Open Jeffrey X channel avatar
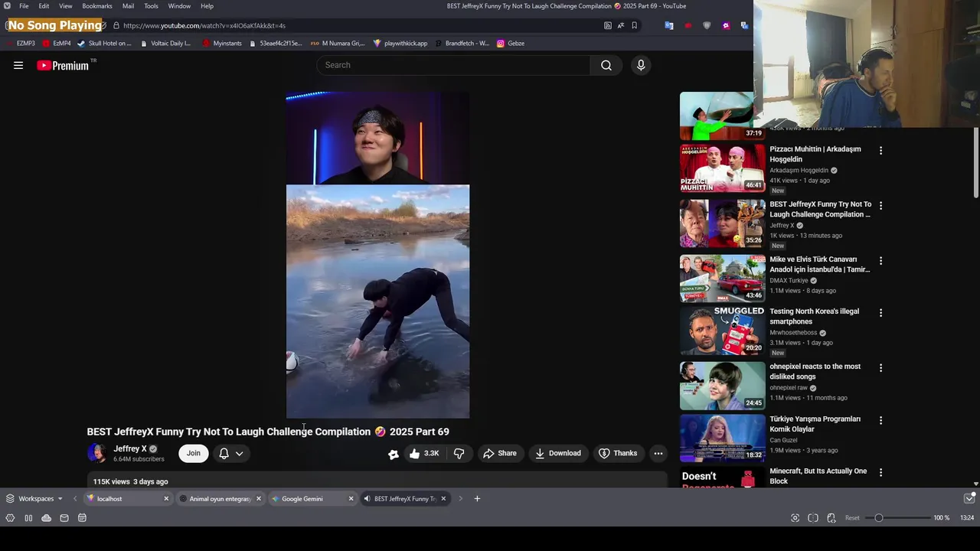 tap(97, 453)
